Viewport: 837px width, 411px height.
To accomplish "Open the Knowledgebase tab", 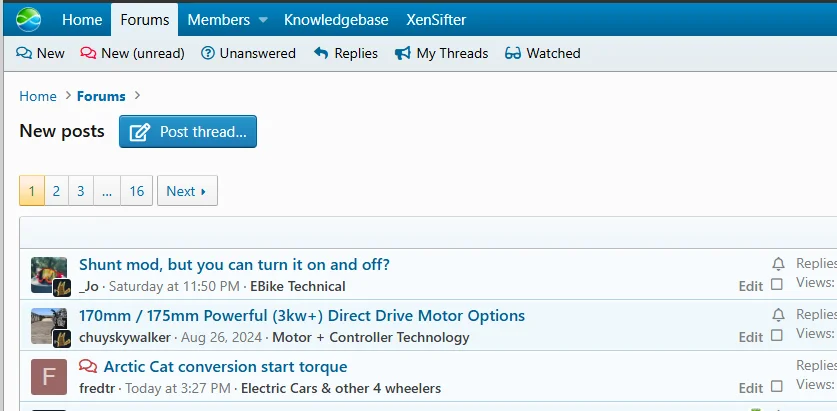I will coord(336,20).
